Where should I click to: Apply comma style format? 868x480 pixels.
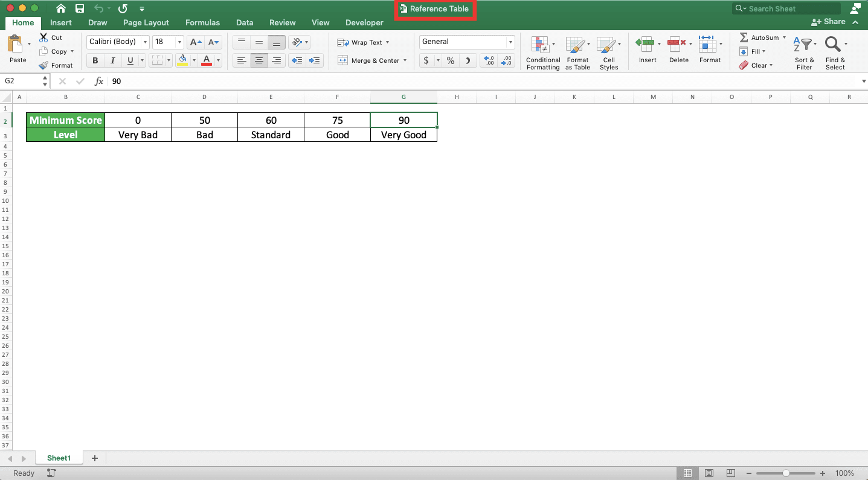click(468, 60)
